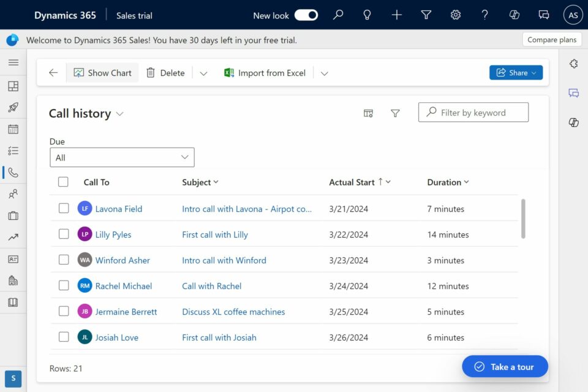
Task: Open the search magnifier in top bar
Action: pos(338,15)
